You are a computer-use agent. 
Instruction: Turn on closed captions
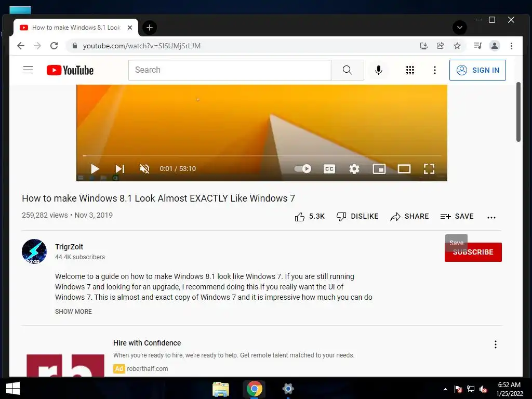pos(329,169)
